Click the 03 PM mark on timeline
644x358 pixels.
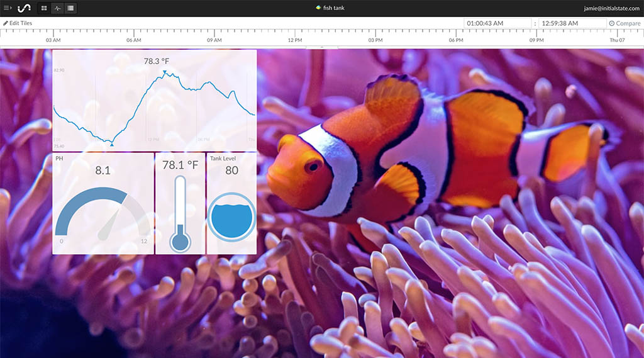click(x=375, y=40)
